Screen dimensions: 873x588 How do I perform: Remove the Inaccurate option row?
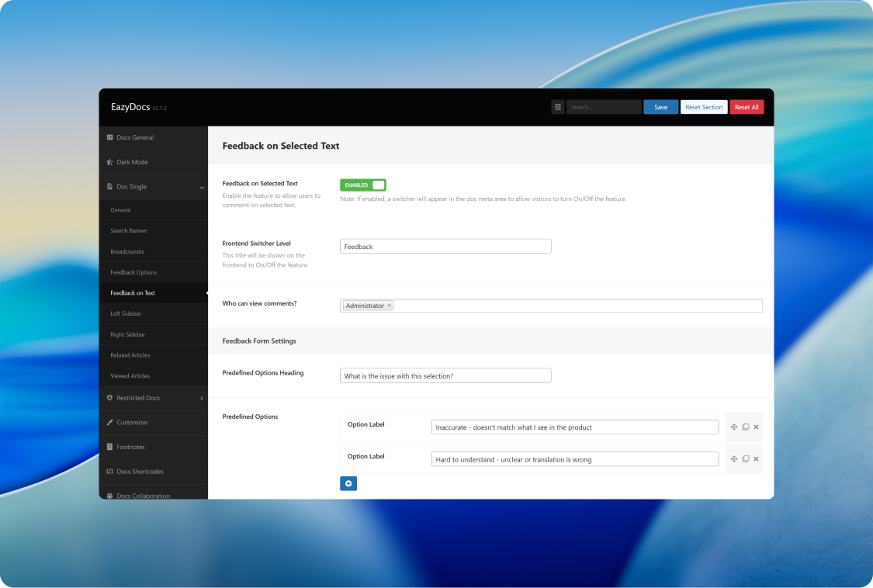(x=757, y=427)
